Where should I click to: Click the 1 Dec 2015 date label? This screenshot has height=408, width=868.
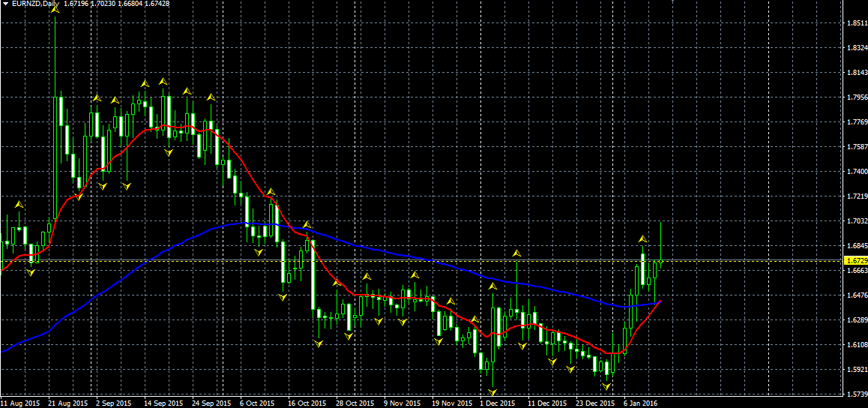[x=497, y=403]
